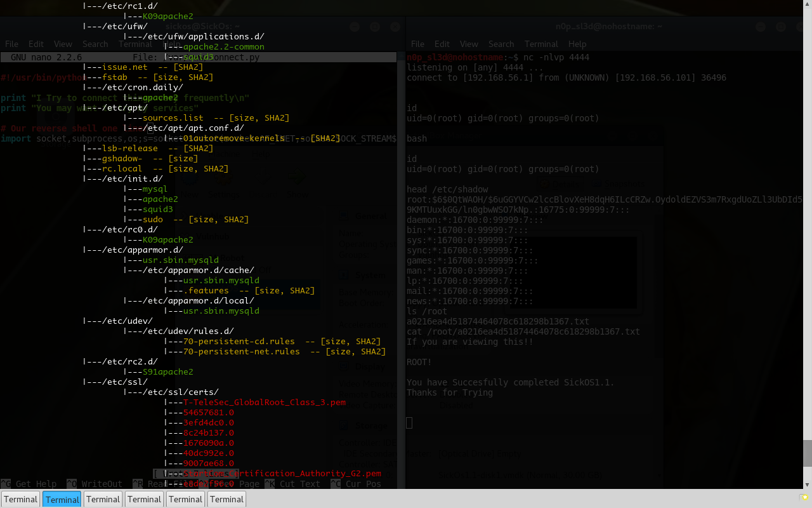Activate the fifth Terminal taskbar button
This screenshot has height=508, width=812.
186,499
